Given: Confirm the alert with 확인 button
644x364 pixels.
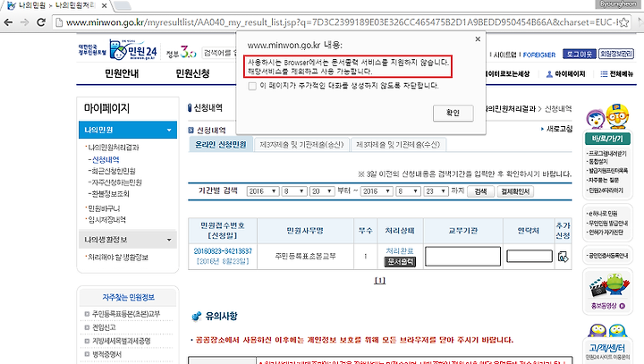Looking at the screenshot, I should point(453,113).
